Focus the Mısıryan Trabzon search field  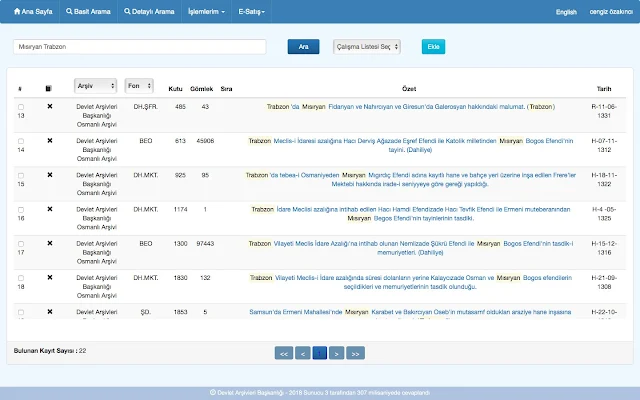(140, 47)
